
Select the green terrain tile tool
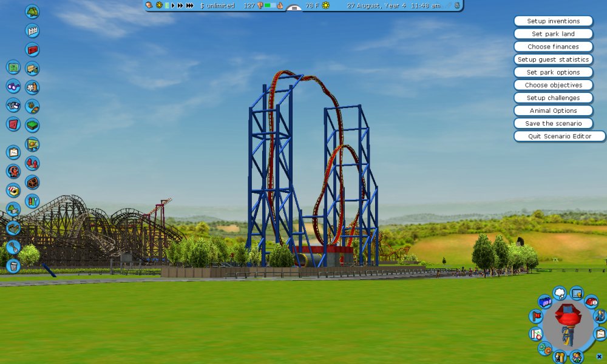click(32, 125)
